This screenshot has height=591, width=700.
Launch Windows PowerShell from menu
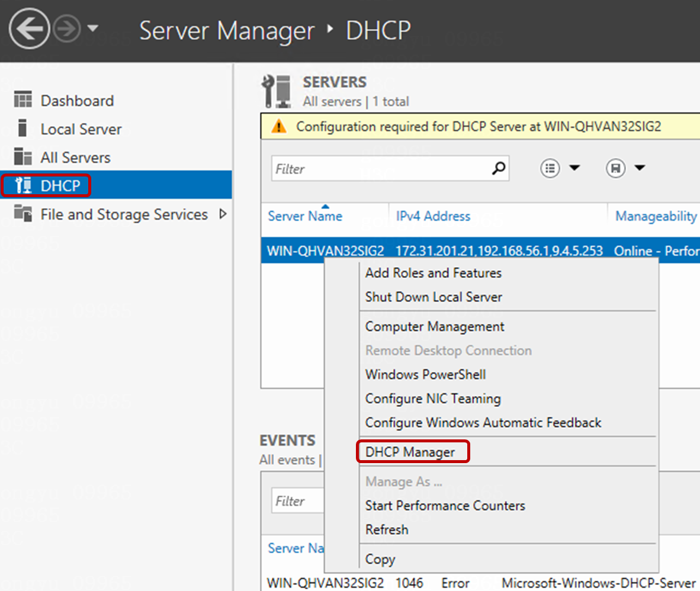(425, 374)
